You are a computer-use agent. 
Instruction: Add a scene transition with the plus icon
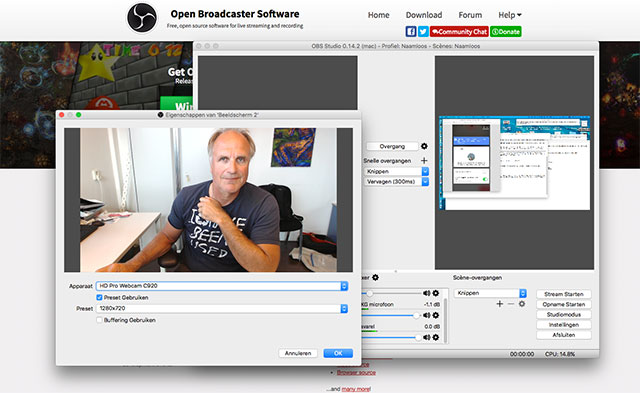tap(500, 304)
